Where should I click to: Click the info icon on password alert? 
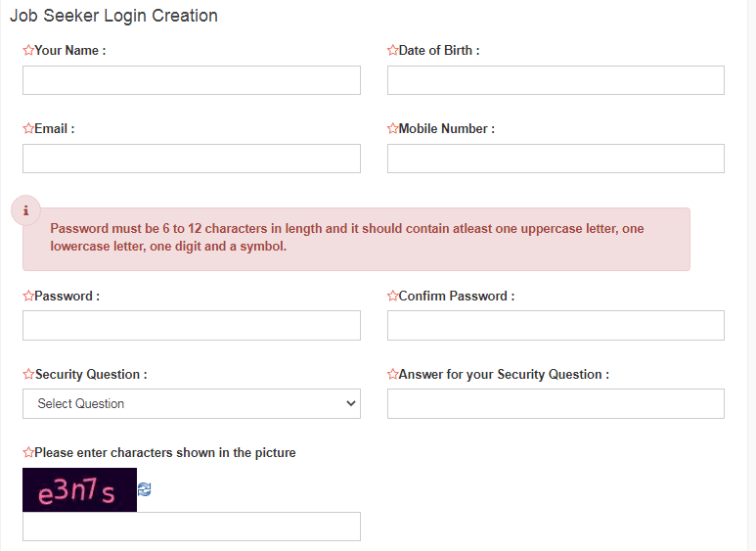point(25,210)
